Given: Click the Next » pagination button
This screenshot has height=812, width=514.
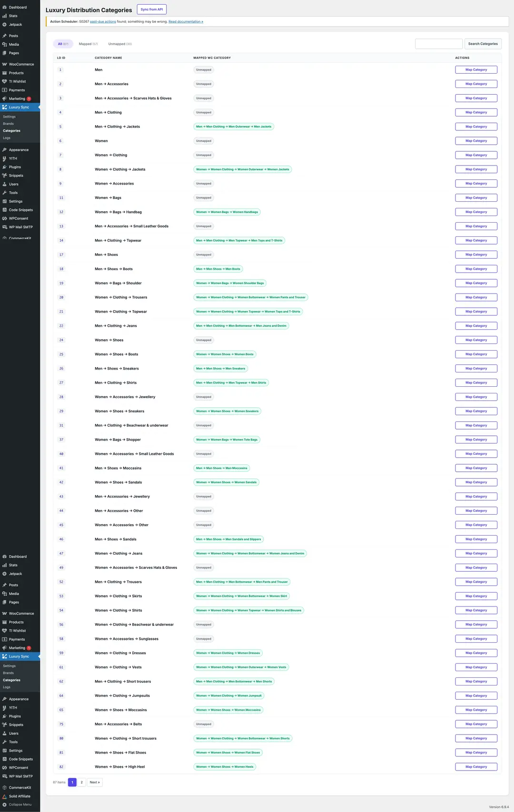Looking at the screenshot, I should (95, 782).
